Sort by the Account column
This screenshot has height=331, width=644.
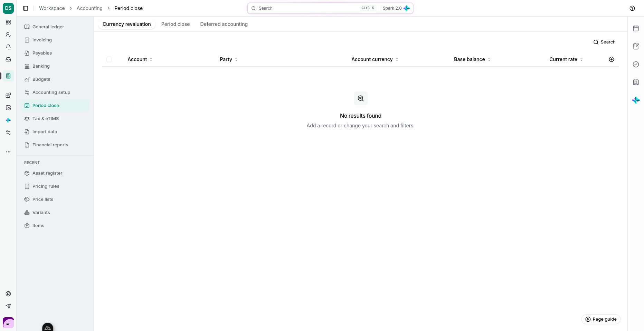[140, 59]
